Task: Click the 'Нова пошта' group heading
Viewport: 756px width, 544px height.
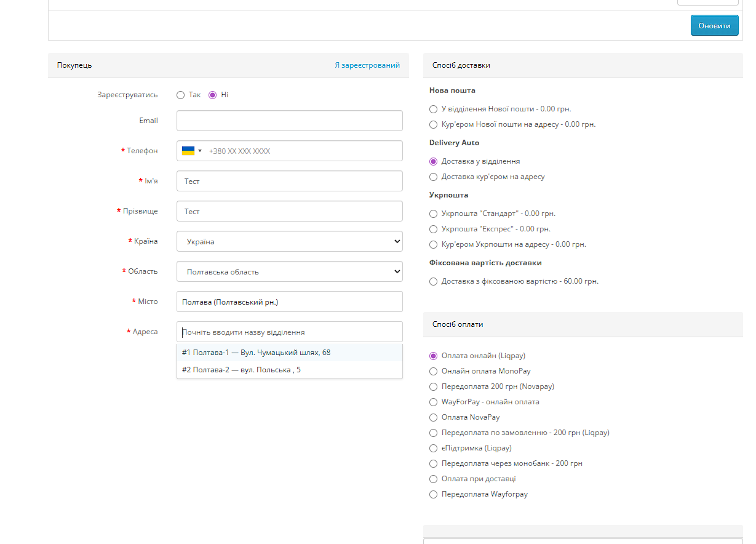Action: (452, 90)
